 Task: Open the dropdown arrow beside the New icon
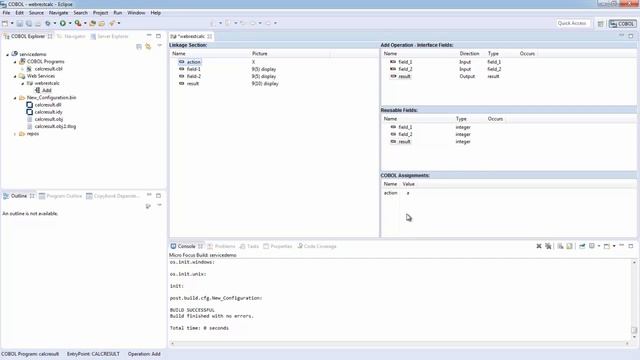click(12, 23)
